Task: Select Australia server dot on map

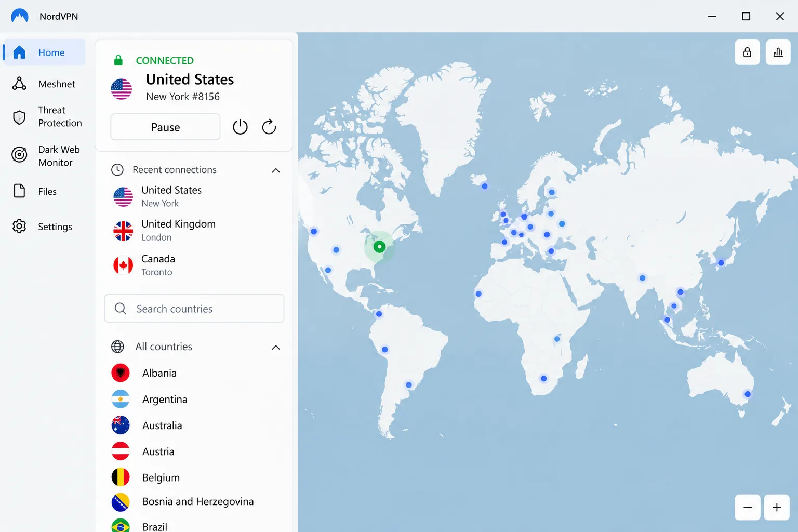Action: pos(748,394)
